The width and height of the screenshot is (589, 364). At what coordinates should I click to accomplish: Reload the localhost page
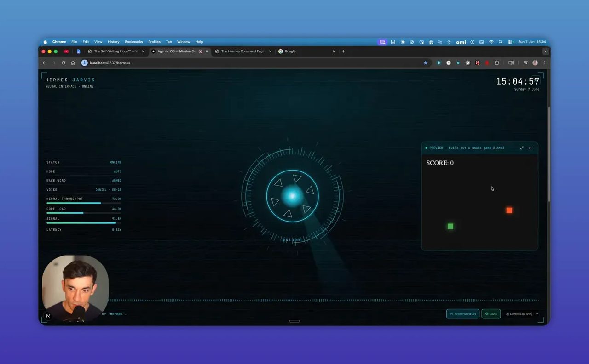[64, 63]
